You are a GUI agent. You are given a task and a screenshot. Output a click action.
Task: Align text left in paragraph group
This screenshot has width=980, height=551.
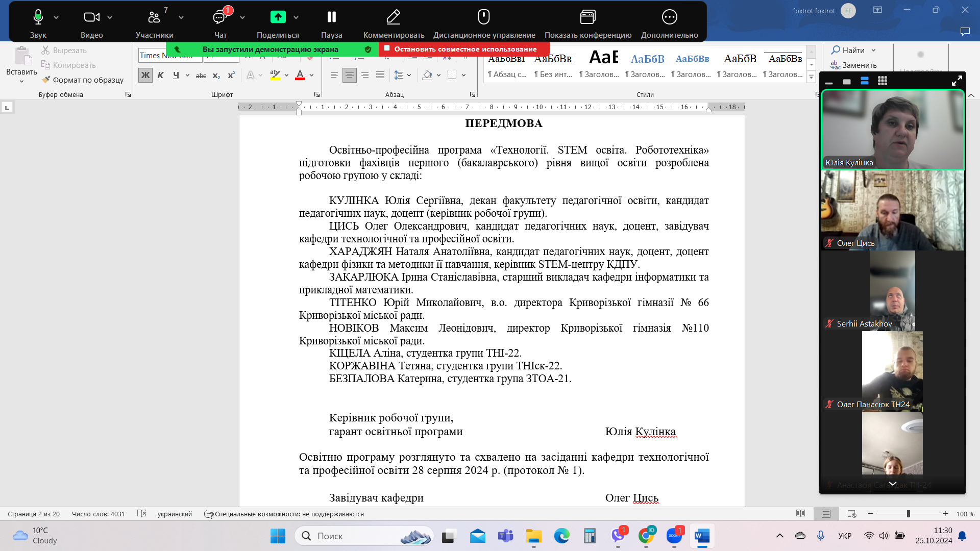[334, 75]
